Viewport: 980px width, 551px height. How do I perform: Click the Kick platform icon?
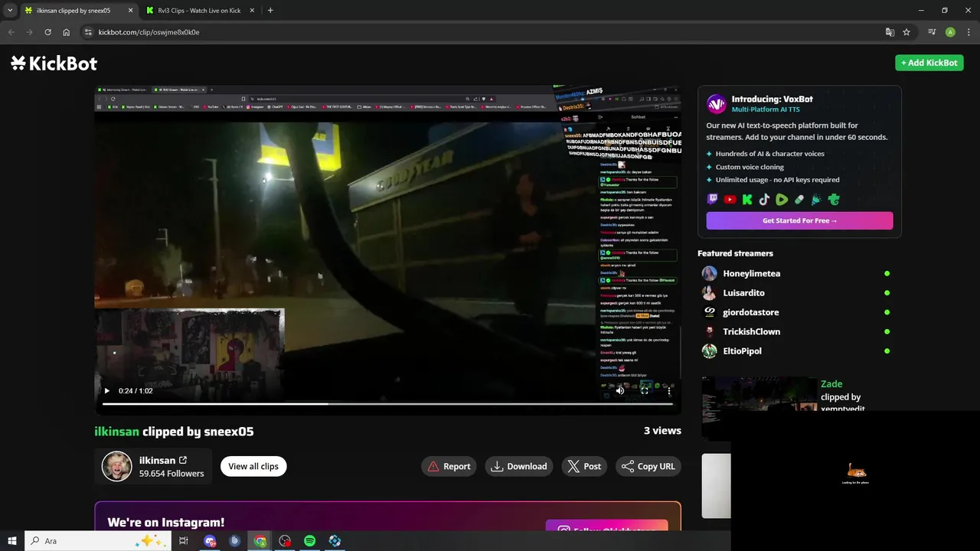pyautogui.click(x=747, y=200)
